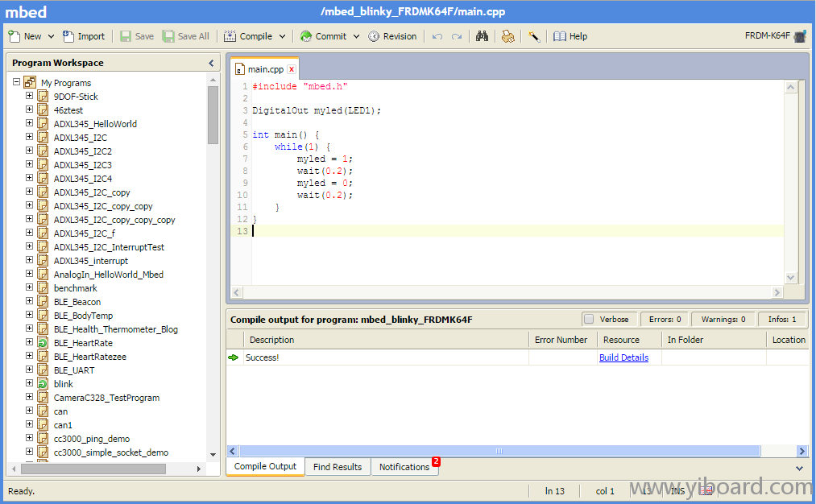The width and height of the screenshot is (816, 504).
Task: Click the My Programs folder icon
Action: click(30, 82)
